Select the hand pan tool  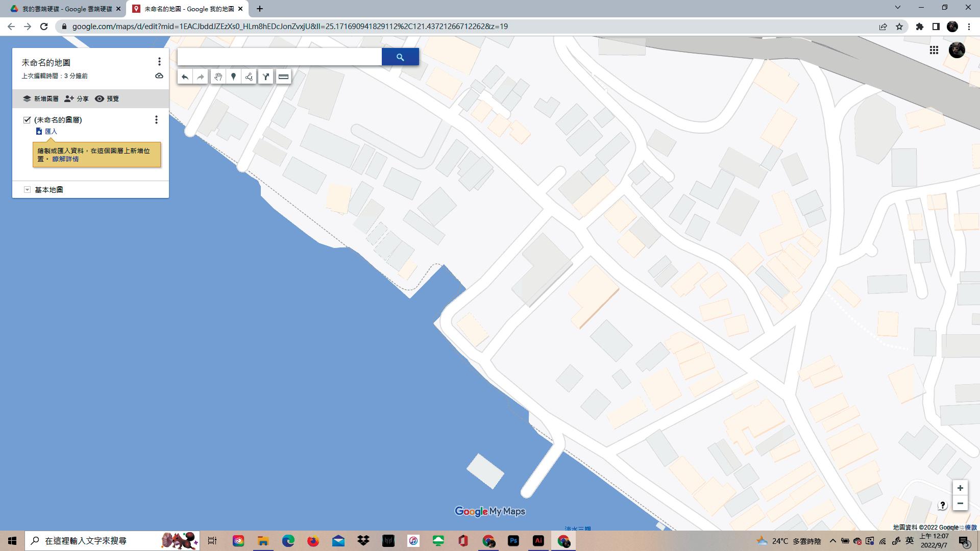(218, 77)
